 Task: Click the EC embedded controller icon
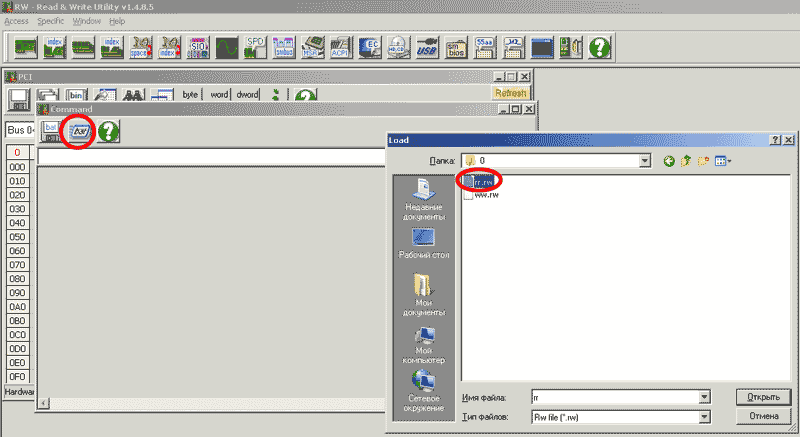click(x=370, y=46)
